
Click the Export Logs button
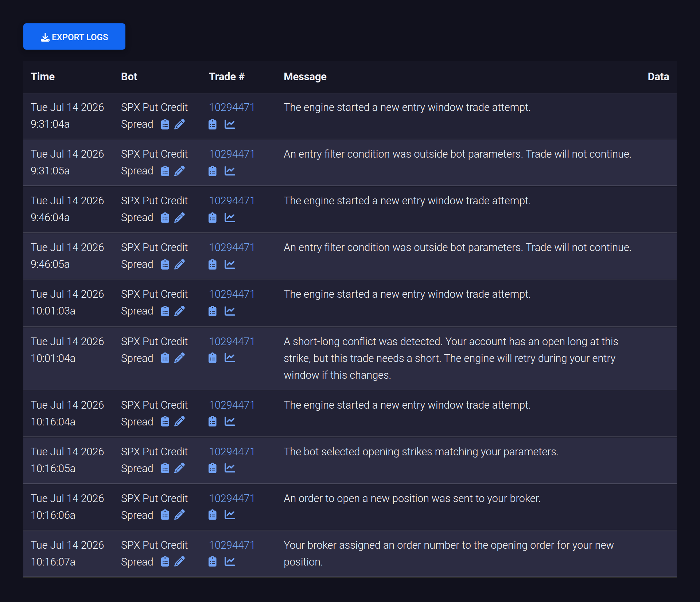pyautogui.click(x=74, y=36)
